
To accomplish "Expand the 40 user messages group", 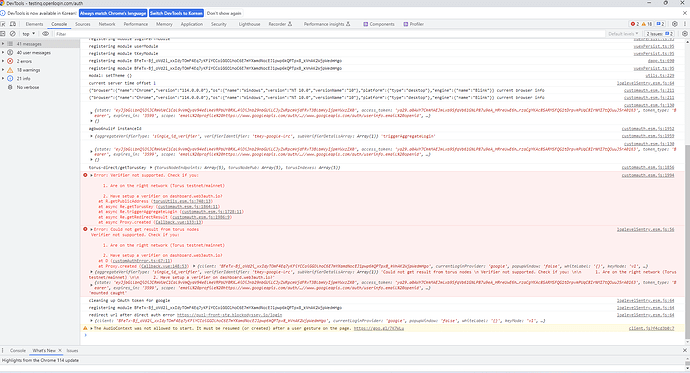I will (3, 53).
